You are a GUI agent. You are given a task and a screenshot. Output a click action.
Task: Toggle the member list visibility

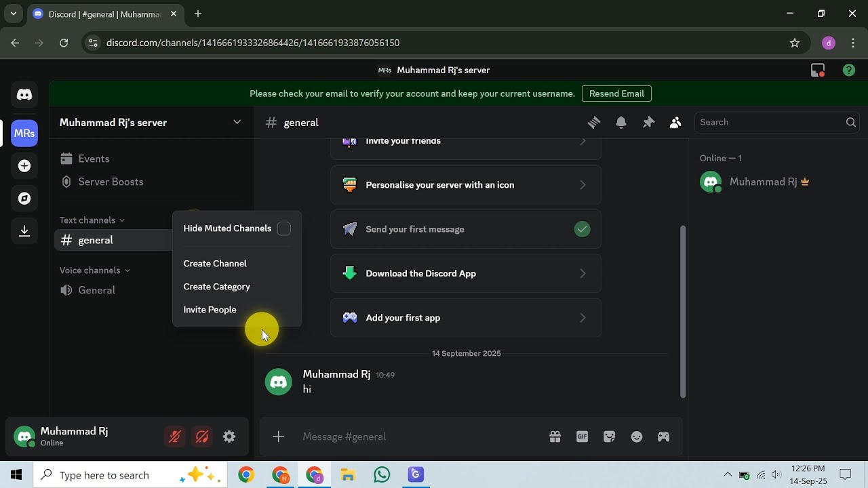coord(675,122)
